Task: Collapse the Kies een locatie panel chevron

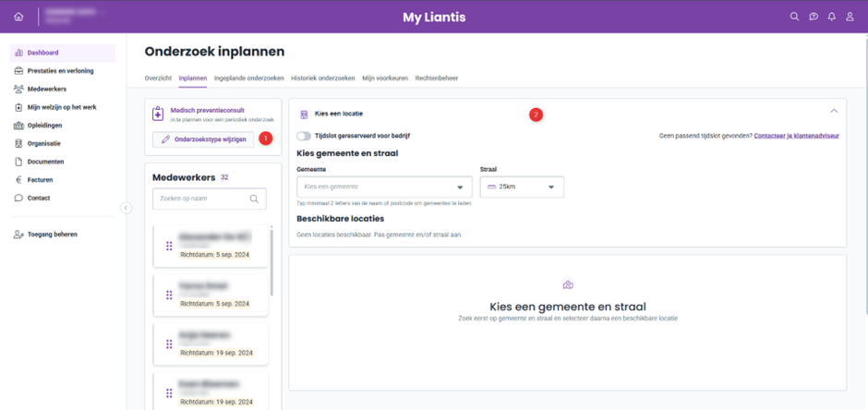Action: click(834, 111)
